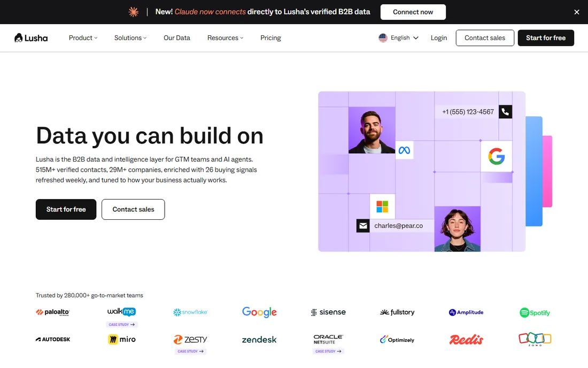
Task: Click the Fullstory logo
Action: [397, 312]
